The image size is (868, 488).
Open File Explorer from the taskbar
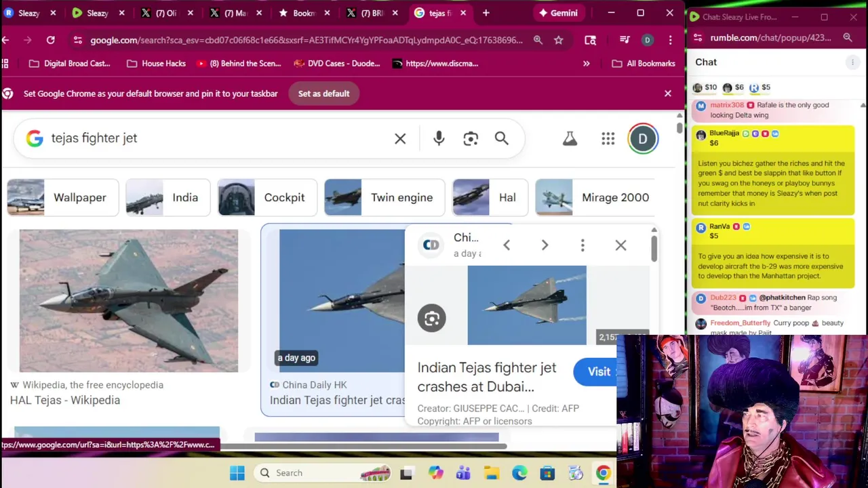[x=492, y=473]
